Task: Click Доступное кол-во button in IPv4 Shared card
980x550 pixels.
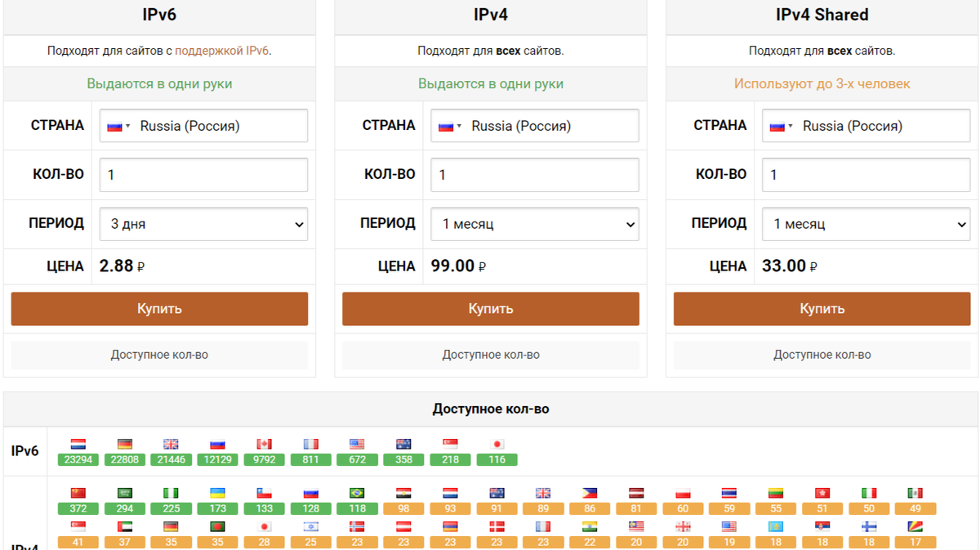Action: click(x=822, y=355)
